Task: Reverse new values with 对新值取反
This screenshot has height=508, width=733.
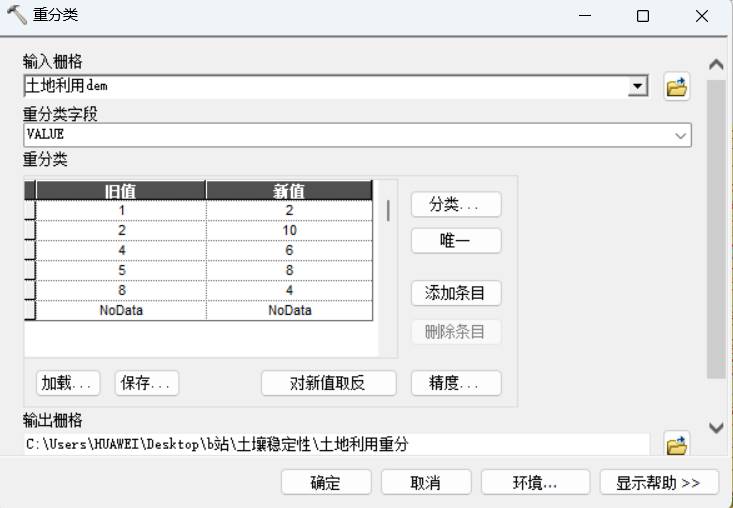Action: click(328, 383)
